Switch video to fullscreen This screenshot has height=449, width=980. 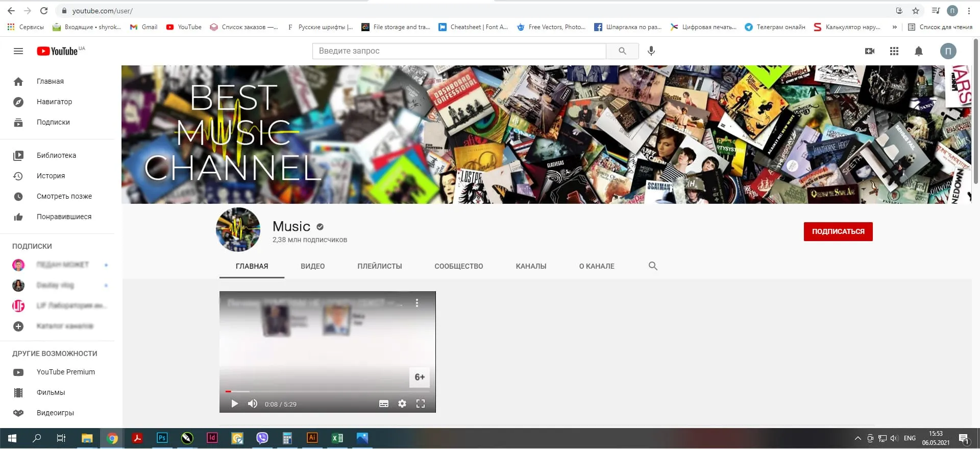coord(421,404)
